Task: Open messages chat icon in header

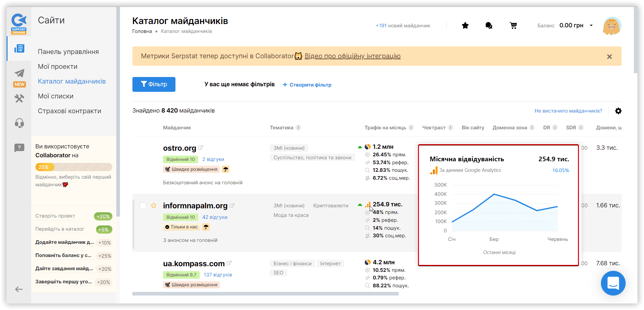Action: point(489,26)
